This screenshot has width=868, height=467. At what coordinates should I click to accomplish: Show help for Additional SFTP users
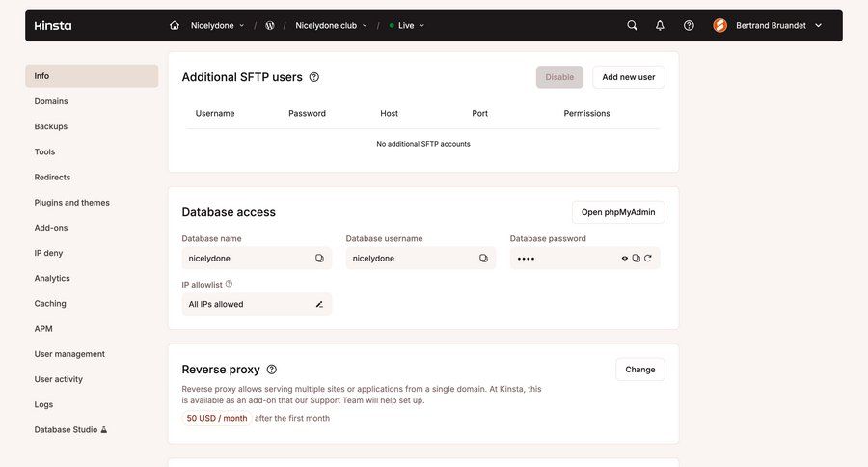click(313, 77)
